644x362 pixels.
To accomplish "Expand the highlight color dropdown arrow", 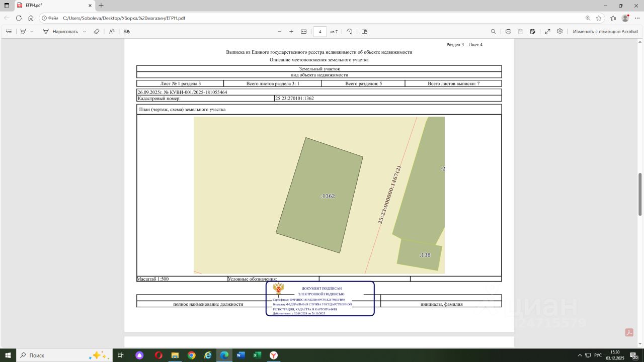I will [x=32, y=31].
